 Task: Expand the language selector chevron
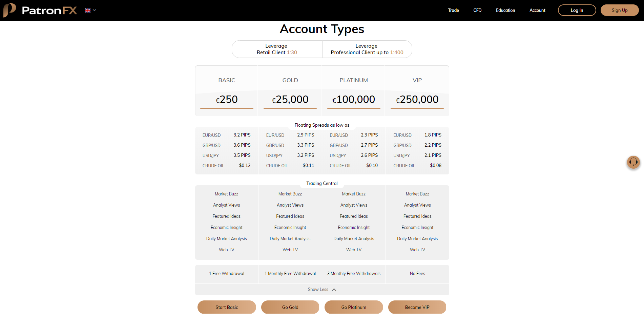pos(94,10)
